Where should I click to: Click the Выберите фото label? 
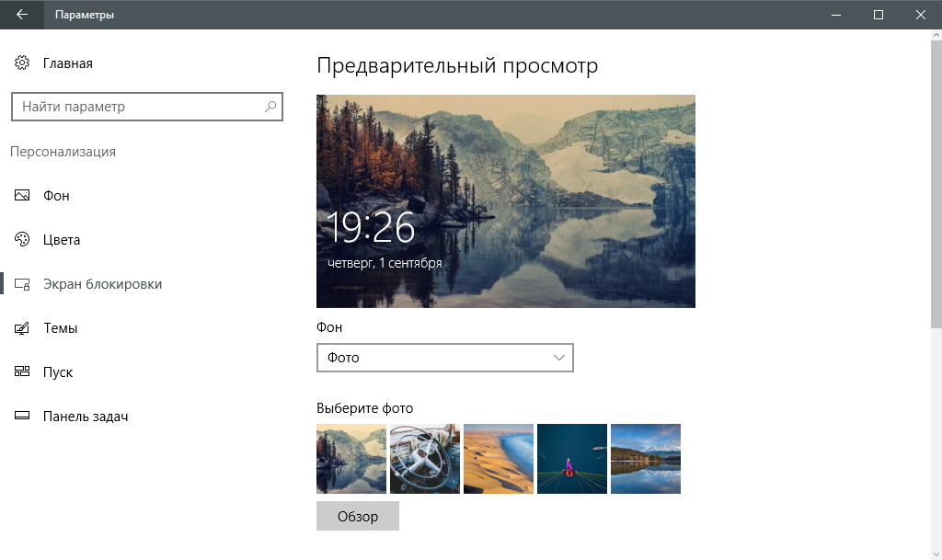(x=364, y=408)
